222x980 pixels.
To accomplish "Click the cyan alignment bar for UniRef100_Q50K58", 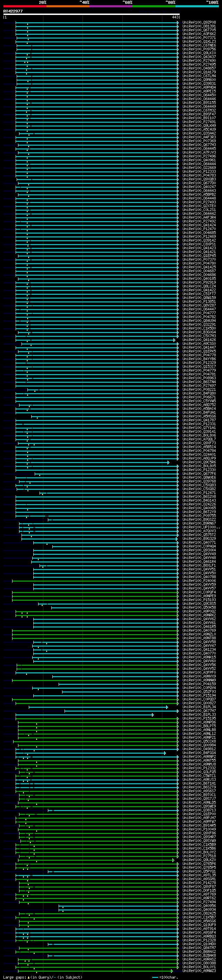I will click(115, 607).
